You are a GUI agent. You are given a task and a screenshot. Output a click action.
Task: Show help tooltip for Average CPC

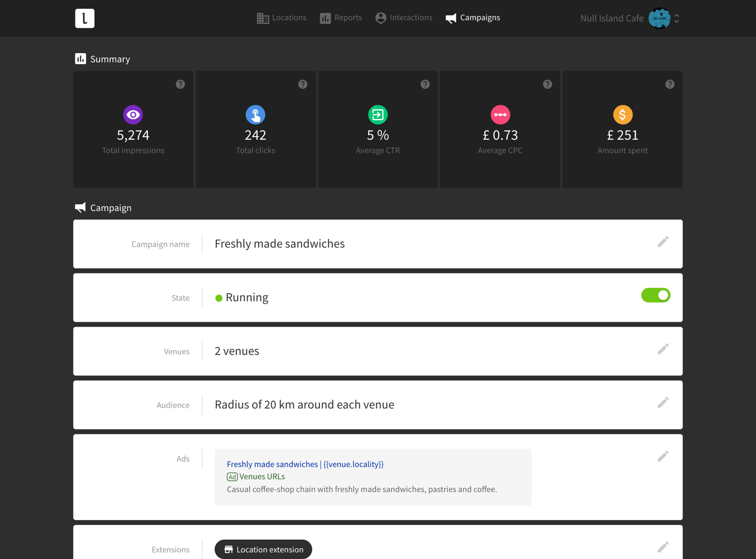coord(547,84)
